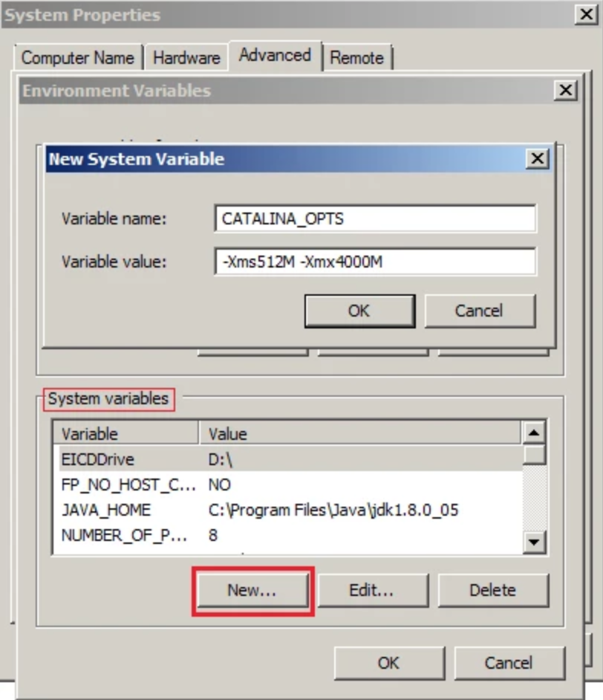Screen dimensions: 603x700
Task: Click the New... button under System variables
Action: point(252,590)
